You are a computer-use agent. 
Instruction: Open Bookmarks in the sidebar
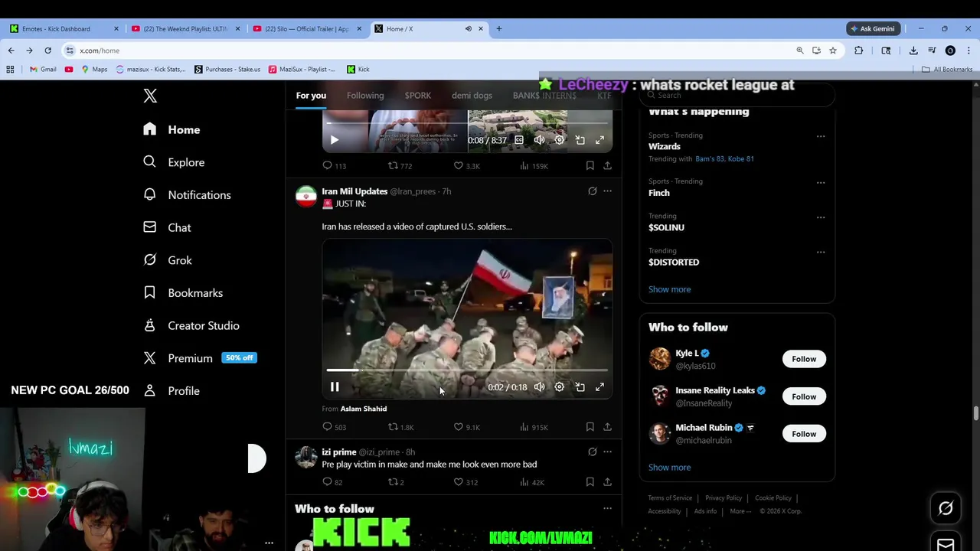pos(183,292)
